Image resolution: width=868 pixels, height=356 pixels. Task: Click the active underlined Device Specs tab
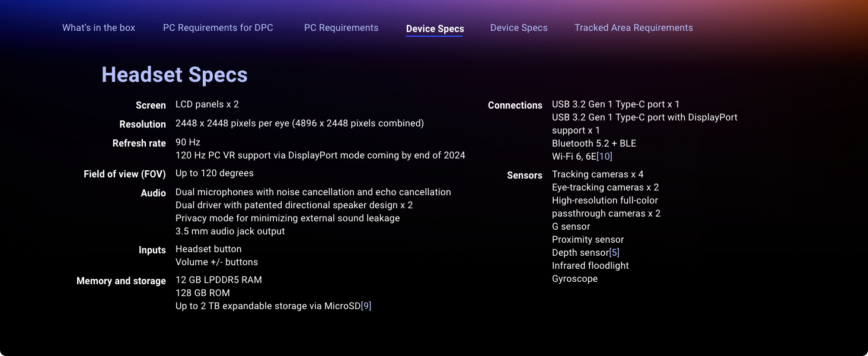[x=435, y=28]
